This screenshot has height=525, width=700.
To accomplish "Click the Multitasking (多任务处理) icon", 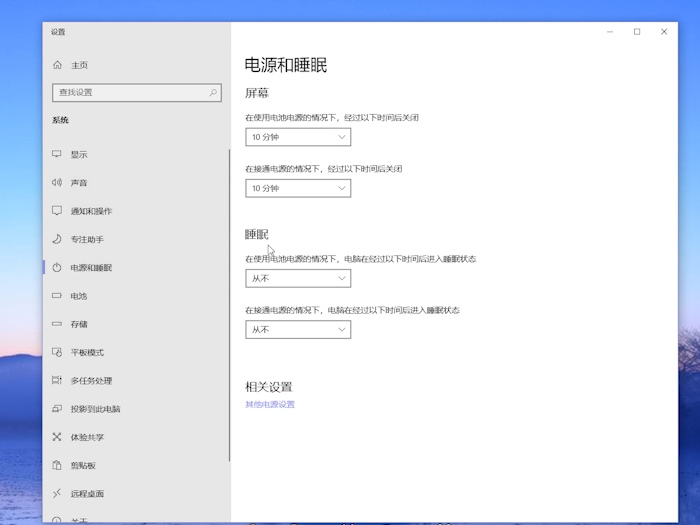I will [57, 380].
